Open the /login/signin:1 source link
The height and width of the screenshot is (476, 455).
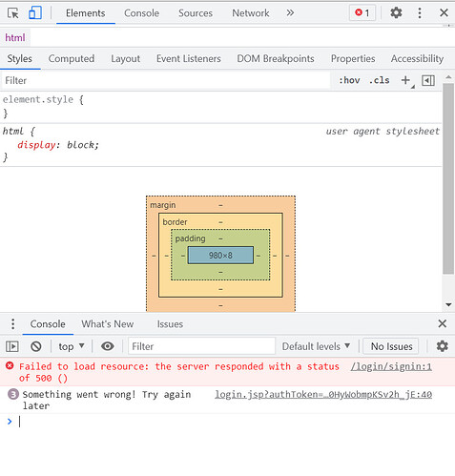pos(391,367)
